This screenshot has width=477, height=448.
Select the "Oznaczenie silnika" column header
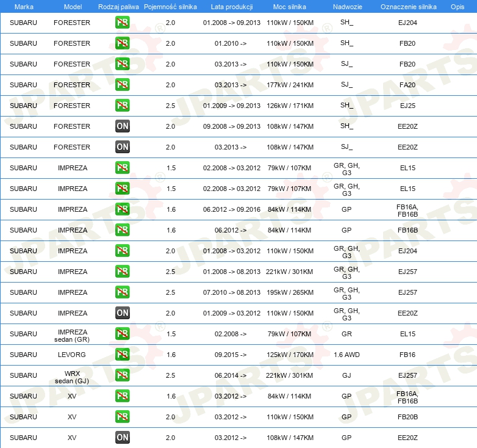[x=408, y=7]
